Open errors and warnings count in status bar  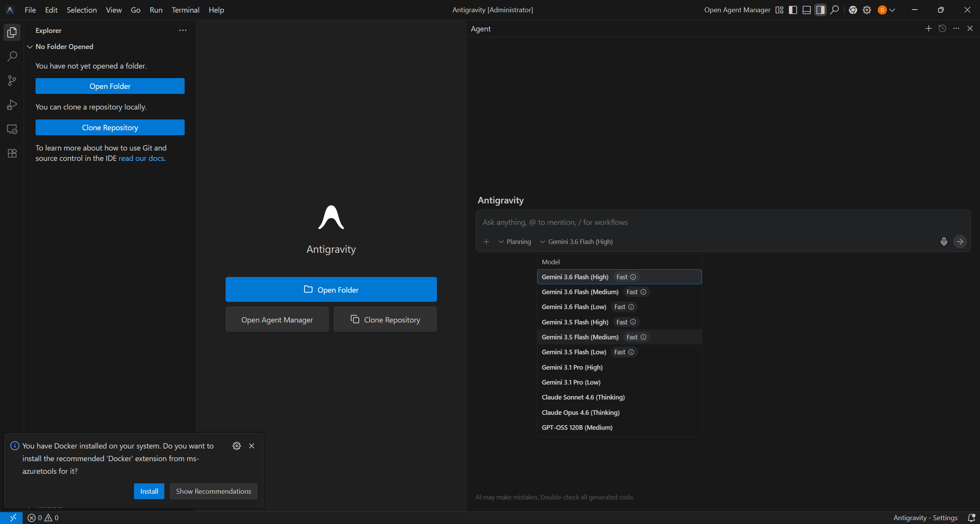pyautogui.click(x=43, y=518)
